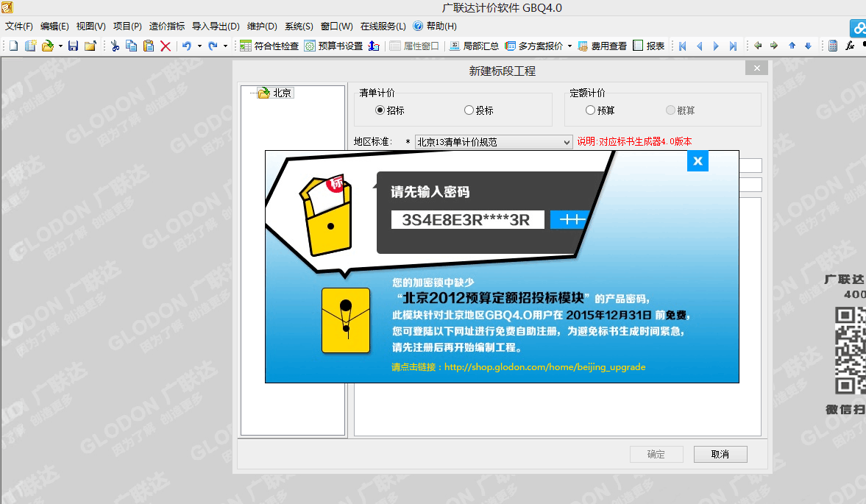Image resolution: width=866 pixels, height=504 pixels.
Task: Select the 招标 radio button
Action: pos(380,110)
